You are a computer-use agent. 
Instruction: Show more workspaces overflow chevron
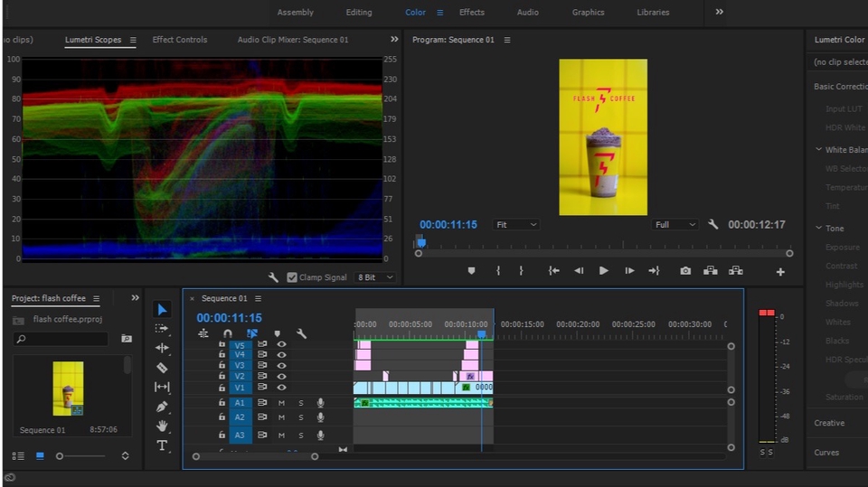click(x=719, y=12)
